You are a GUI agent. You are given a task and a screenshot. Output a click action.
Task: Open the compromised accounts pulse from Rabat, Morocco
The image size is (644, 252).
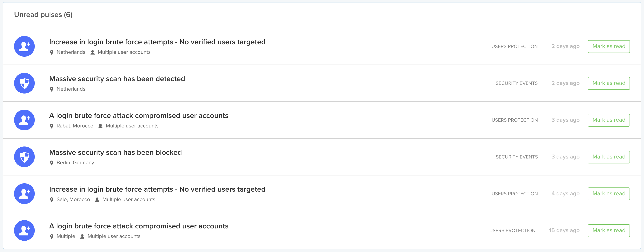(139, 116)
